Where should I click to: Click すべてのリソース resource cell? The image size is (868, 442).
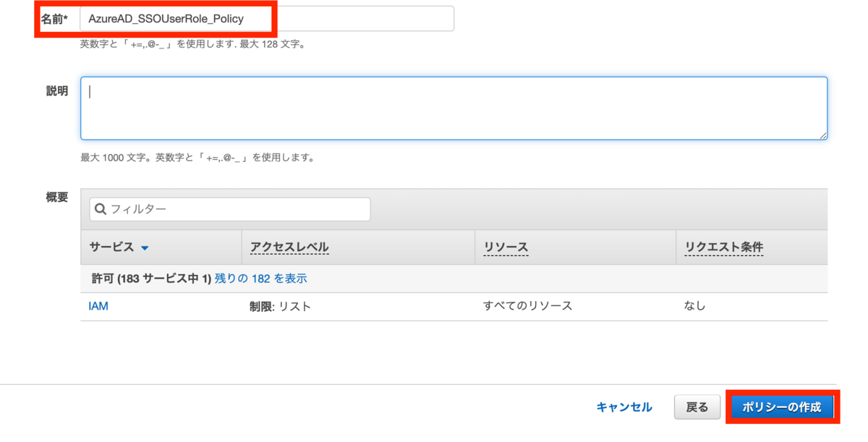tap(527, 306)
